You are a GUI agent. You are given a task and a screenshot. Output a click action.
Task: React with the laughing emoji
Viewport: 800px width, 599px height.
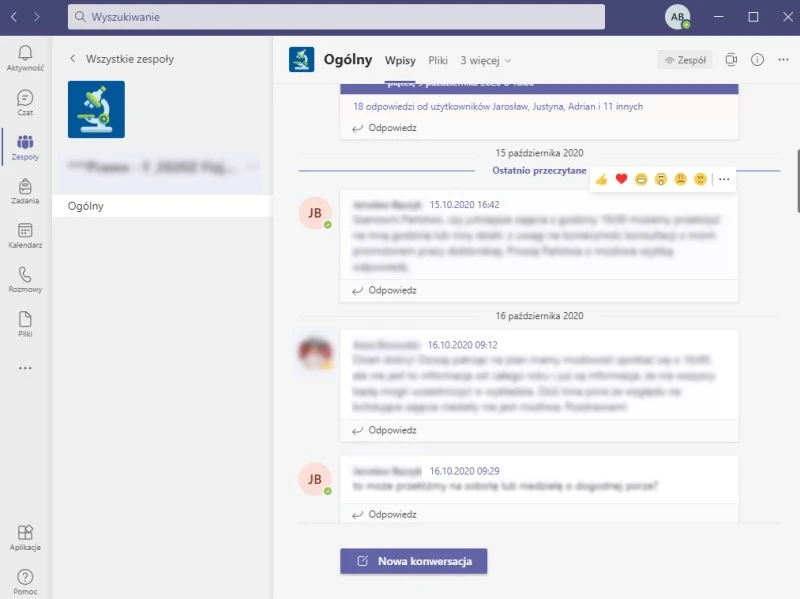click(641, 179)
